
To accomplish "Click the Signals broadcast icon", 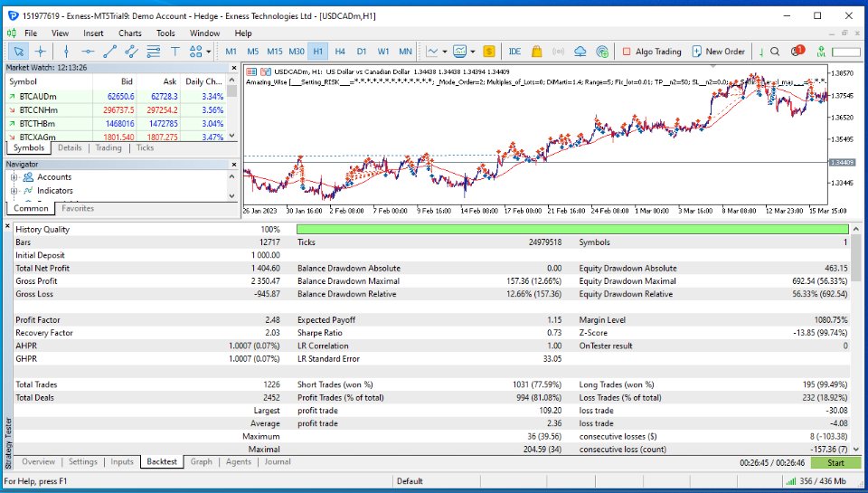I will click(558, 52).
